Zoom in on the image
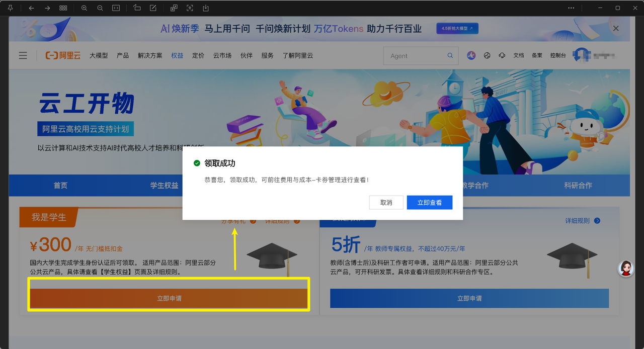Image resolution: width=644 pixels, height=349 pixels. (x=84, y=8)
